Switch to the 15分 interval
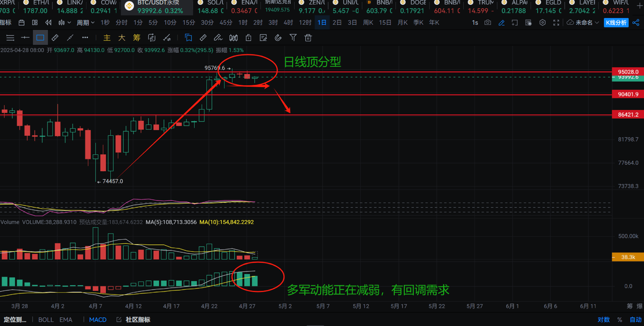This screenshot has width=644, height=326. 189,23
